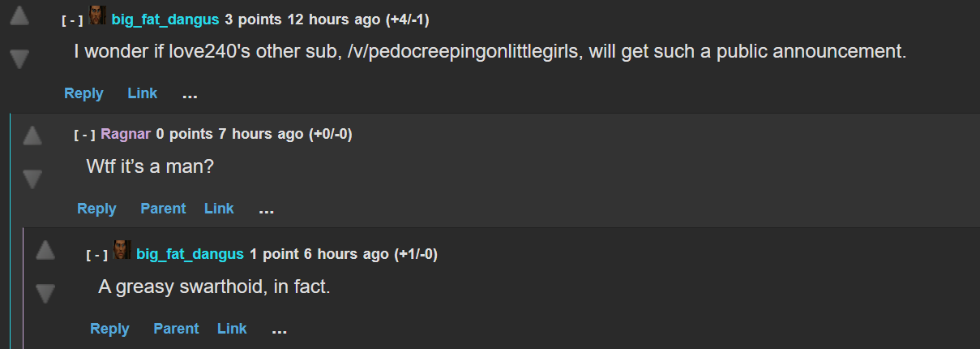Viewport: 980px width, 349px height.
Task: Upvote Ragnar's comment
Action: (32, 136)
